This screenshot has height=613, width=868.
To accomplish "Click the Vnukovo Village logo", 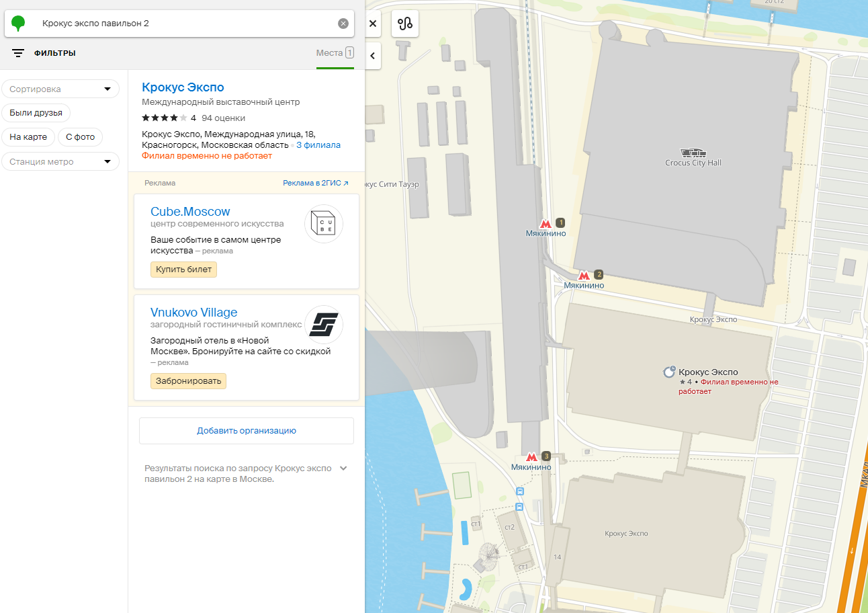I will [x=324, y=325].
